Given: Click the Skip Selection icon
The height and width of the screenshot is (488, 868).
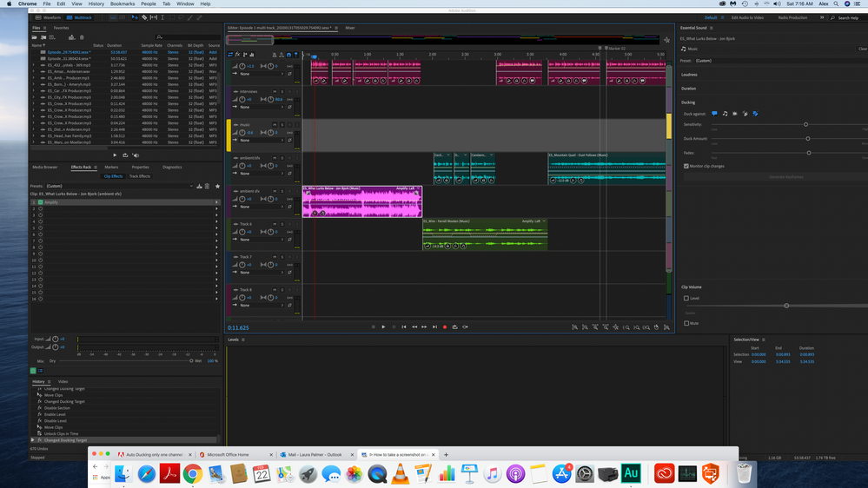Looking at the screenshot, I should [466, 327].
